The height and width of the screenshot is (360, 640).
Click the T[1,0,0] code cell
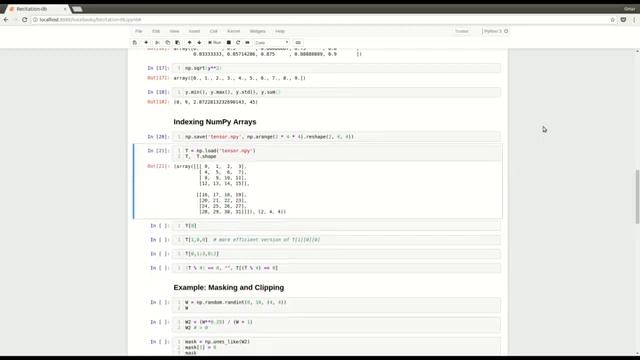point(336,240)
